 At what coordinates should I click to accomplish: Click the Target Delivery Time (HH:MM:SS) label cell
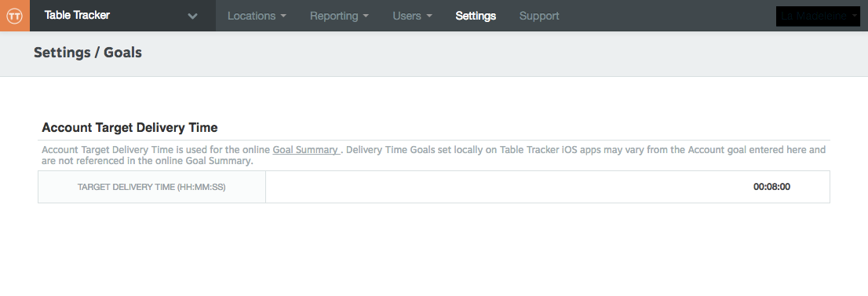click(151, 187)
